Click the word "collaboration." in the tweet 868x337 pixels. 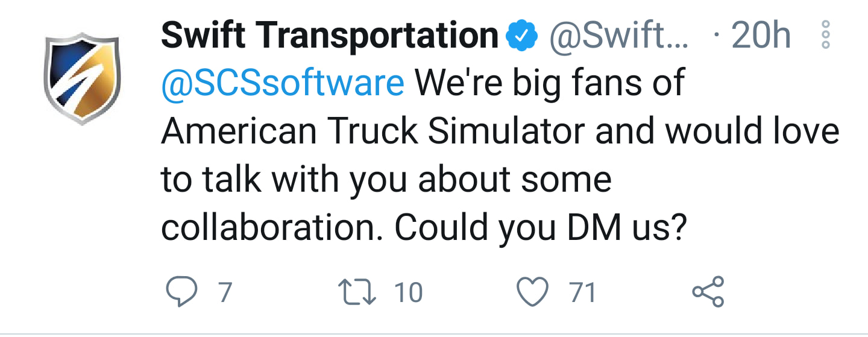tap(274, 227)
